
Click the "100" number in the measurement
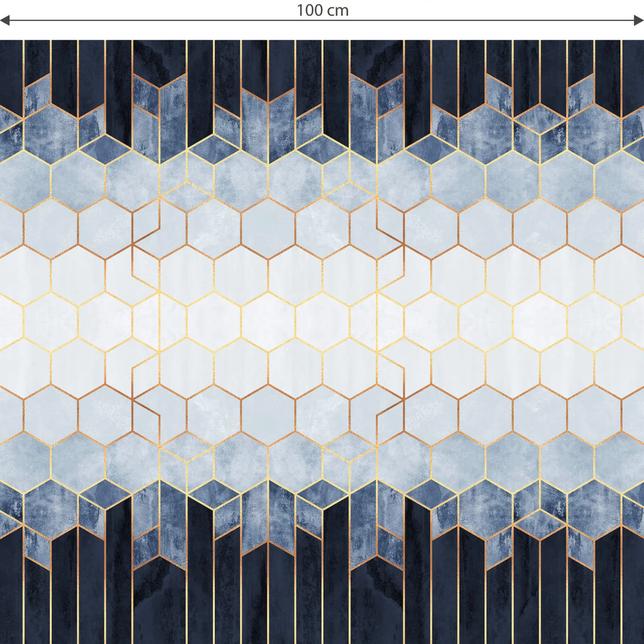(311, 10)
